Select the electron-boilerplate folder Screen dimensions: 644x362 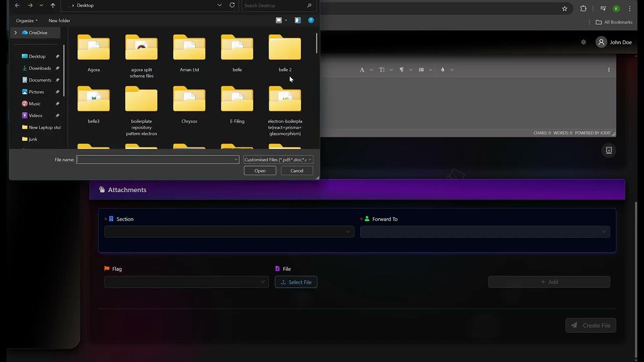(285, 111)
